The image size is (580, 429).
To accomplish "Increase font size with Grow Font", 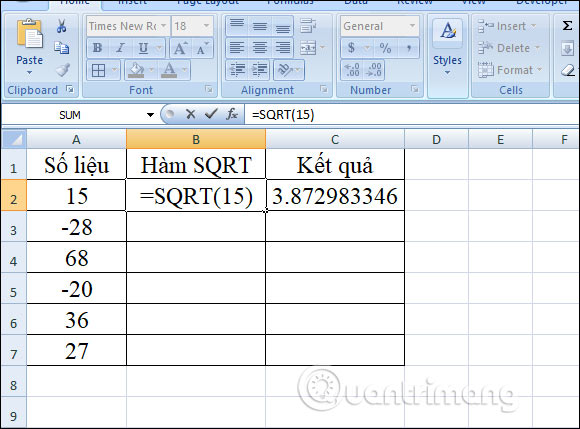I will pos(180,48).
